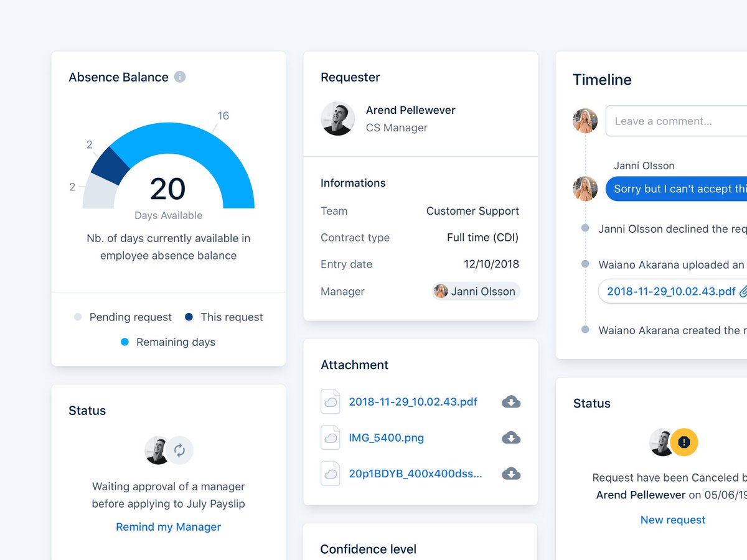Download IMG_5400.png using its cloud icon
The image size is (747, 560).
click(511, 437)
